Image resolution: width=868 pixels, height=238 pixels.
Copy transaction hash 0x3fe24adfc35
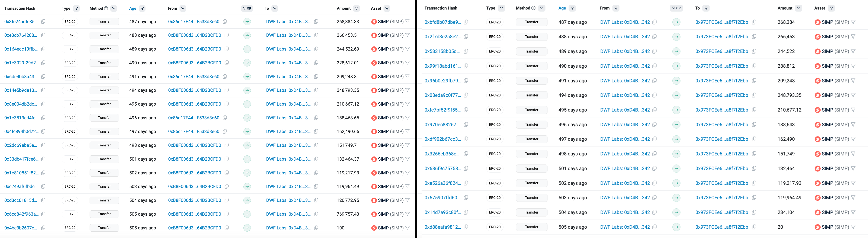(43, 22)
